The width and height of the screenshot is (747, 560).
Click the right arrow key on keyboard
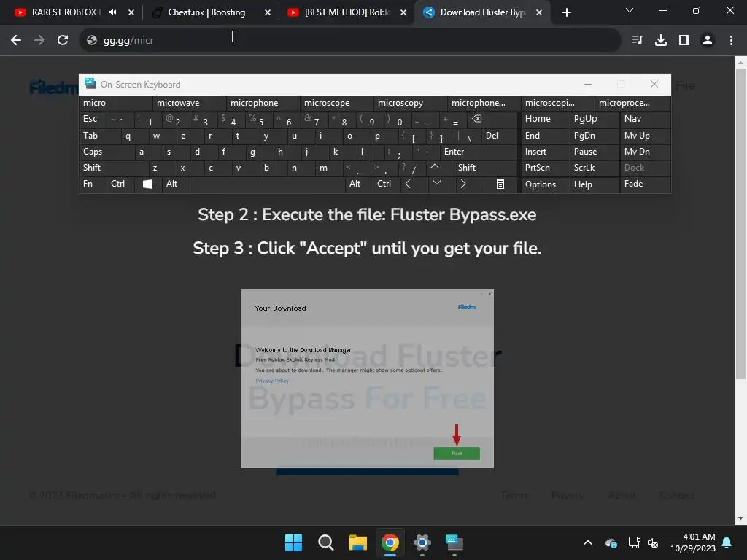(x=463, y=184)
